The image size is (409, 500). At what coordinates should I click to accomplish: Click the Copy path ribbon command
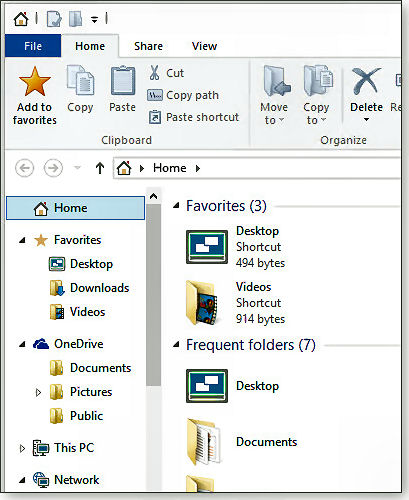pyautogui.click(x=183, y=95)
